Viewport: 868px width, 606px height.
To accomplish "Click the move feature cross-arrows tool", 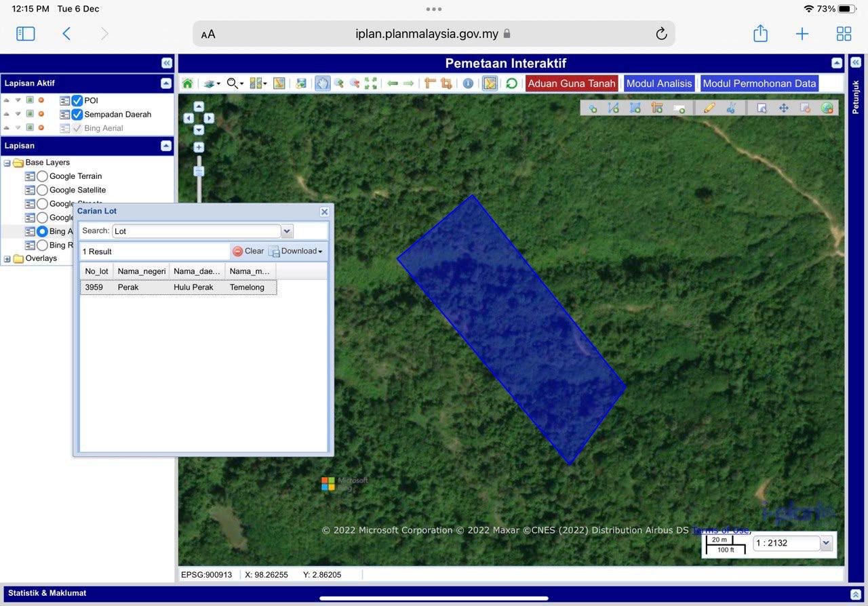I will pos(783,108).
